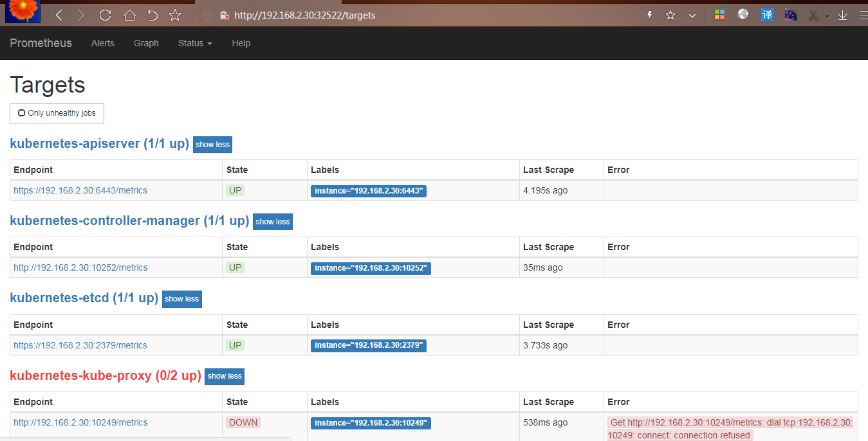Click the DOWN state badge
Screen dimensions: 868x441
(x=243, y=422)
